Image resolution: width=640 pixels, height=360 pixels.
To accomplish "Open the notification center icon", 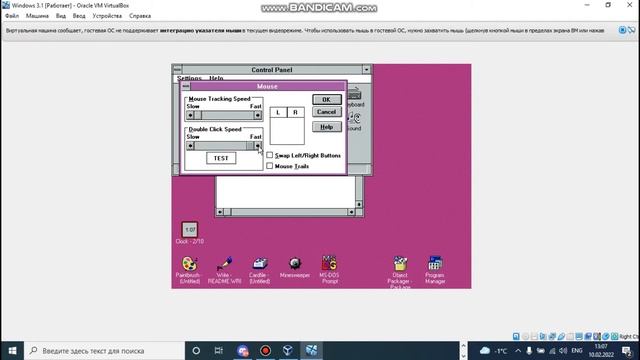I will click(x=627, y=351).
